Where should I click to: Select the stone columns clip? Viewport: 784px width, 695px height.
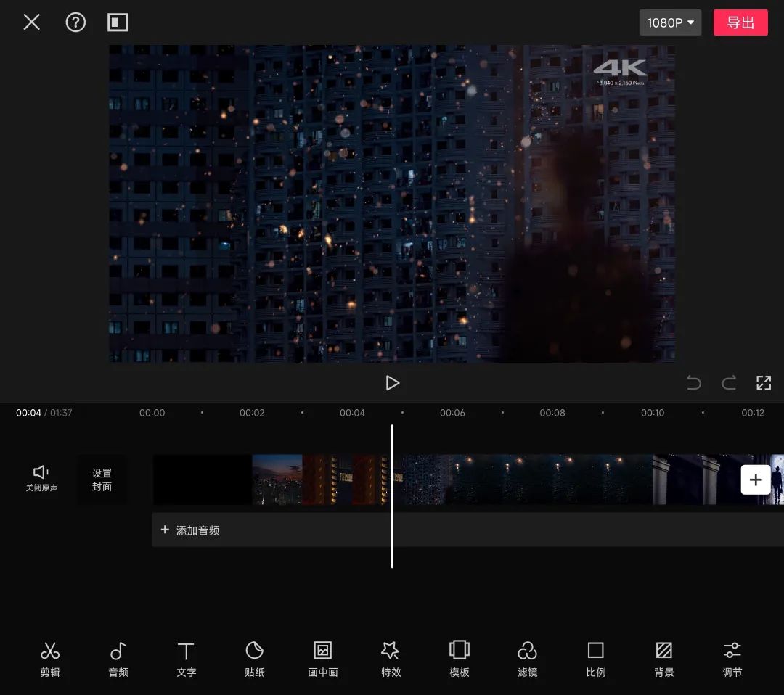click(x=703, y=479)
